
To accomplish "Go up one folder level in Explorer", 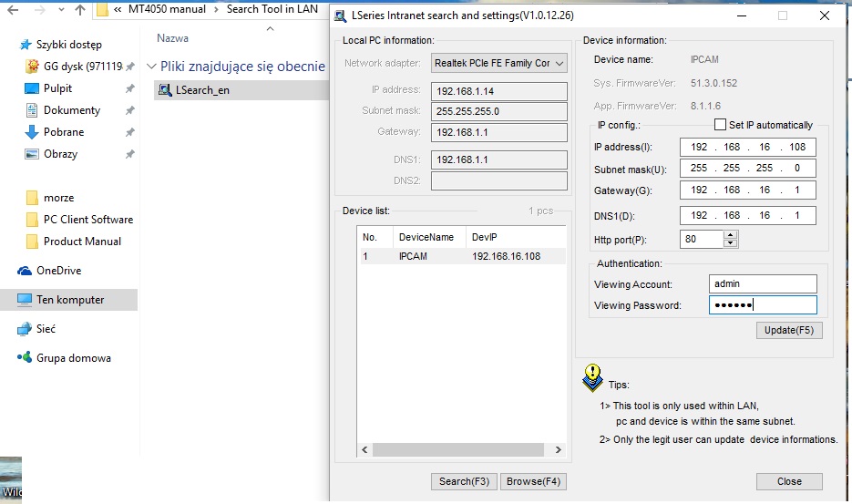I will [80, 10].
